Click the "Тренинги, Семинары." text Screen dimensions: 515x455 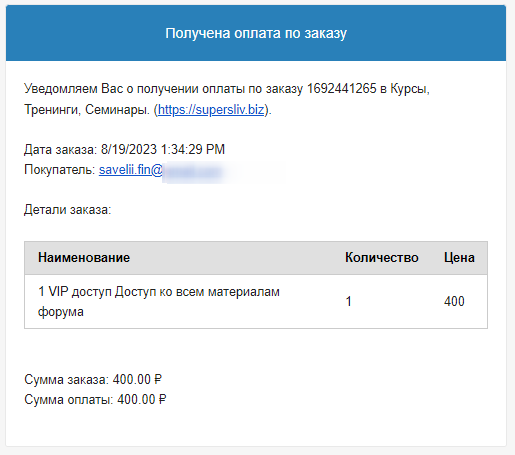coord(87,110)
